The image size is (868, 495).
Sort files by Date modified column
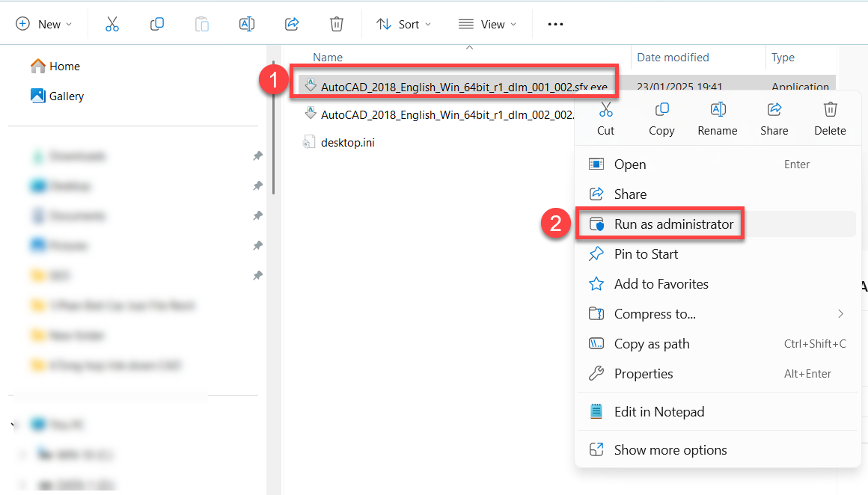[673, 58]
